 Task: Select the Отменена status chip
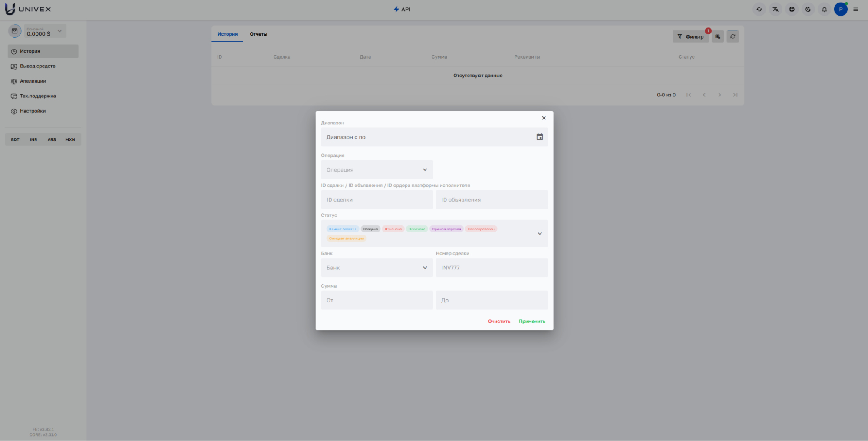pyautogui.click(x=393, y=229)
